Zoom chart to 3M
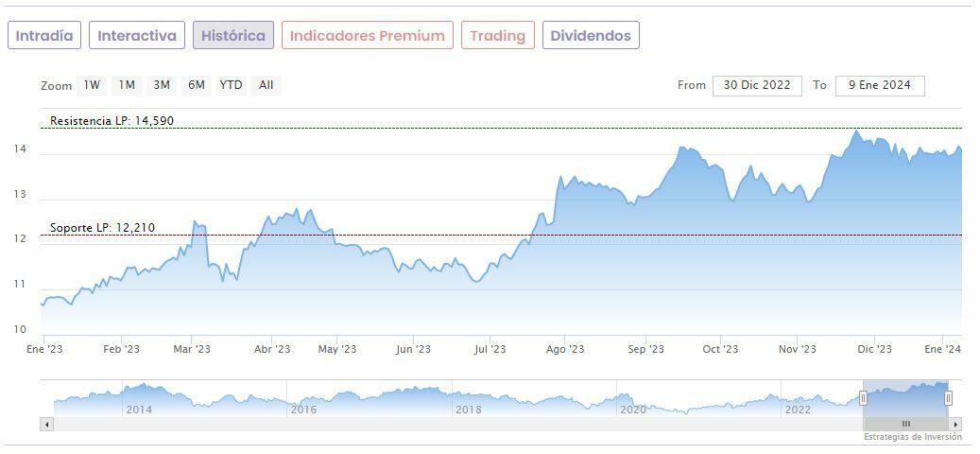Image resolution: width=980 pixels, height=454 pixels. [x=162, y=85]
